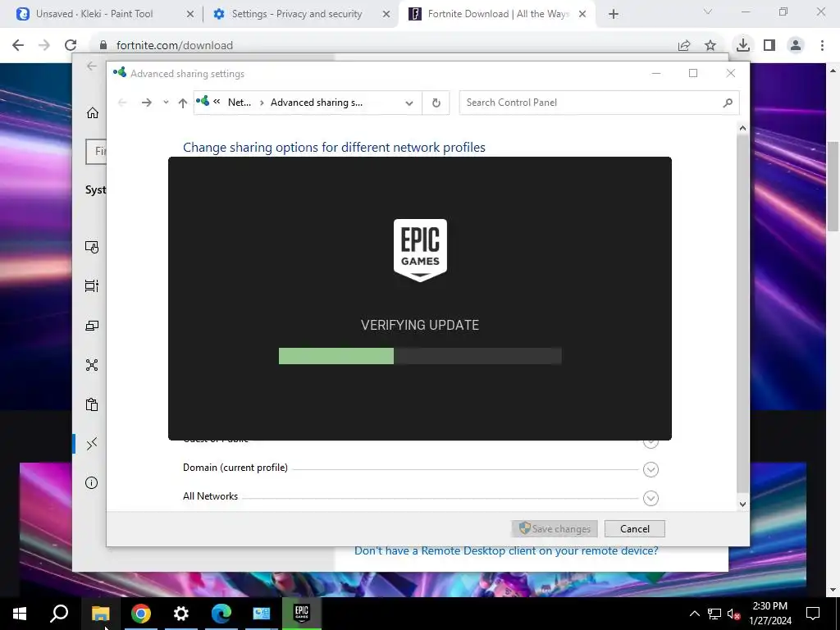
Task: Open Windows Start menu
Action: tap(20, 614)
